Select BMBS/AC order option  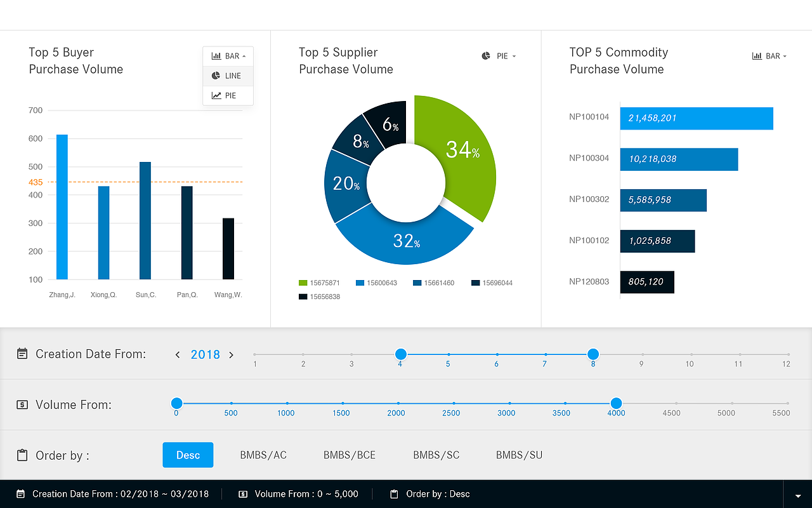click(263, 455)
